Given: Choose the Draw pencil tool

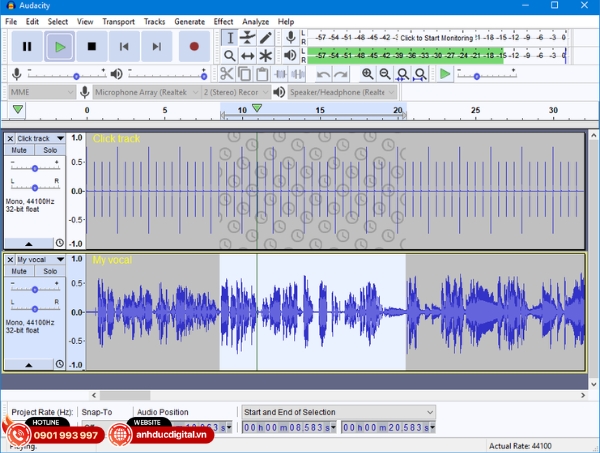Looking at the screenshot, I should pos(266,37).
